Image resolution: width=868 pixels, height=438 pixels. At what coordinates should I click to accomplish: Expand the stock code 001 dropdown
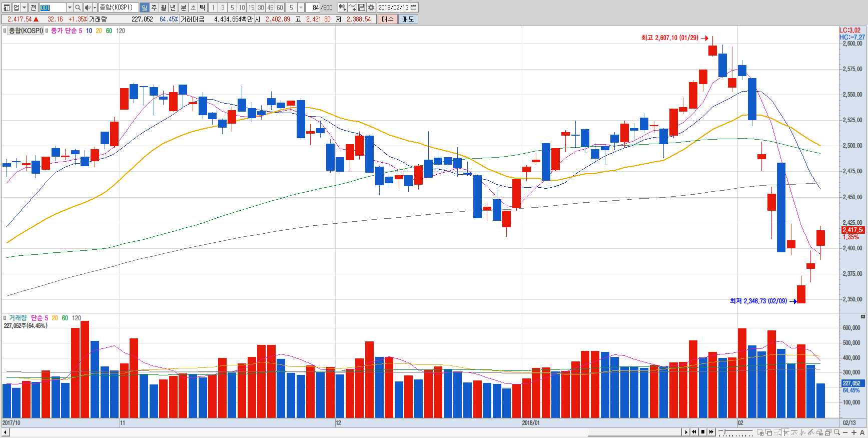coord(70,8)
